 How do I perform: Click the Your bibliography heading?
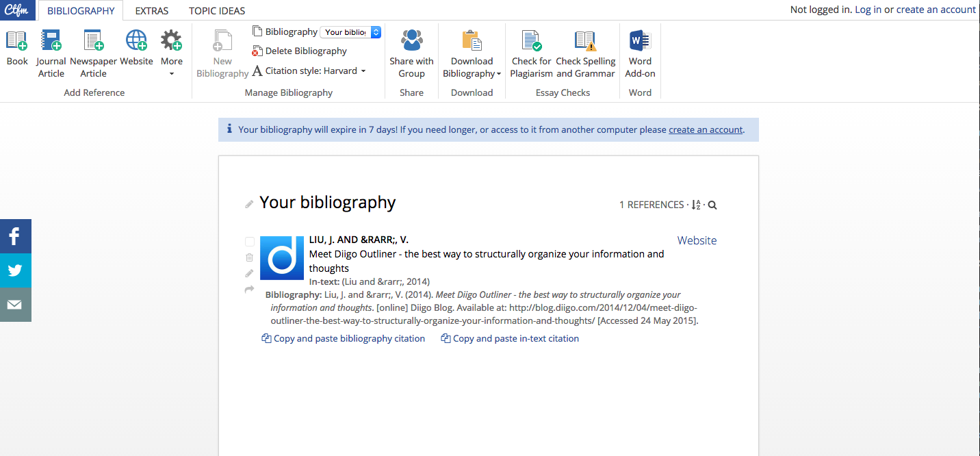[x=328, y=203]
